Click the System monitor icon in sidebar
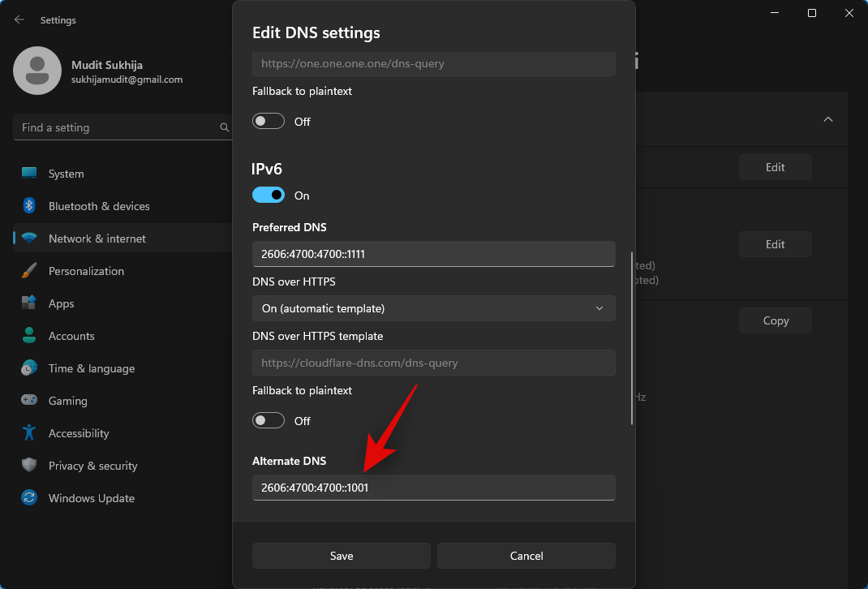 click(29, 174)
